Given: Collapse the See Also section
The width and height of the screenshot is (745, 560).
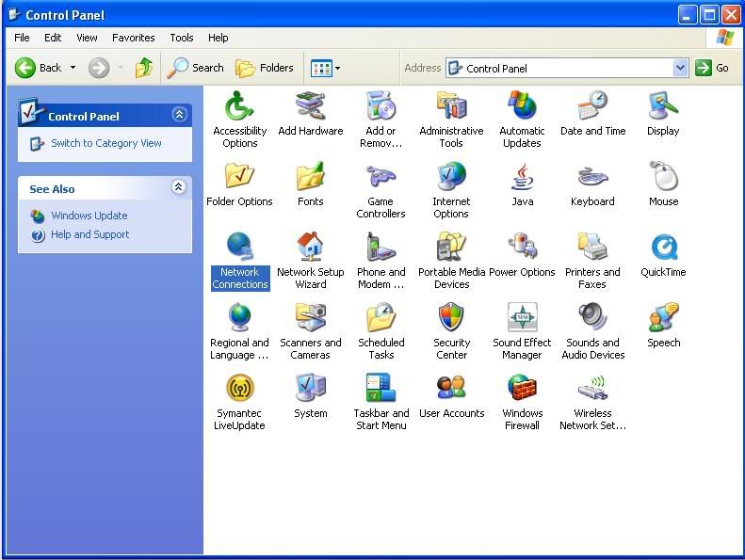Looking at the screenshot, I should coord(179,188).
